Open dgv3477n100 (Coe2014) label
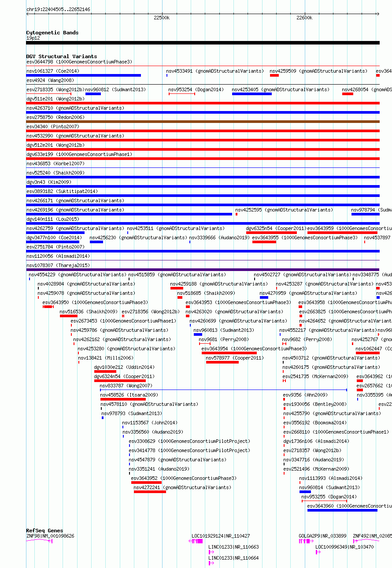This screenshot has width=392, height=568. point(54,238)
